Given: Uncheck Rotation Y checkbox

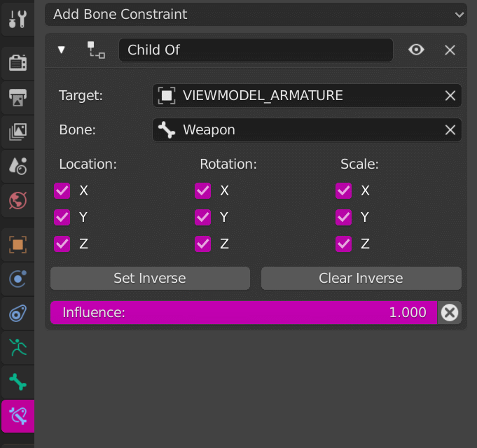Looking at the screenshot, I should [203, 217].
